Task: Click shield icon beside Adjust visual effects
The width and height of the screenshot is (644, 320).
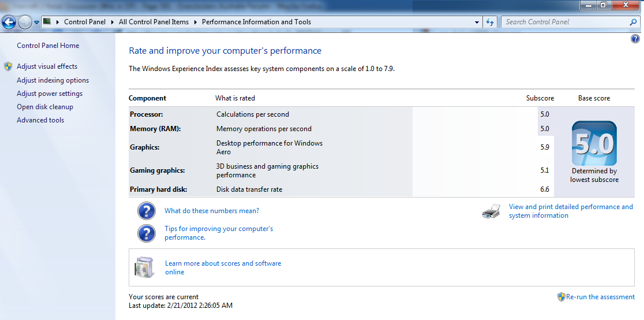Action: click(8, 66)
